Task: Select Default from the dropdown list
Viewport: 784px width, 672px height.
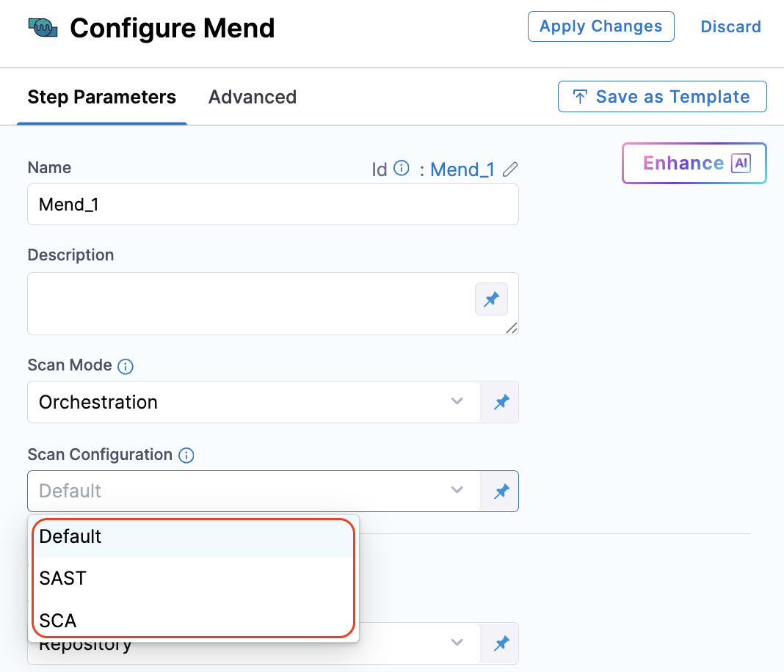Action: (70, 536)
